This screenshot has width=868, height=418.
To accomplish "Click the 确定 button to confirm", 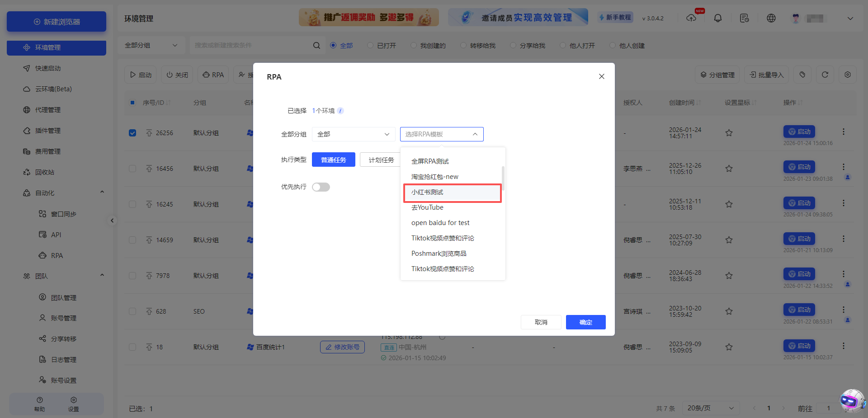I will coord(585,322).
